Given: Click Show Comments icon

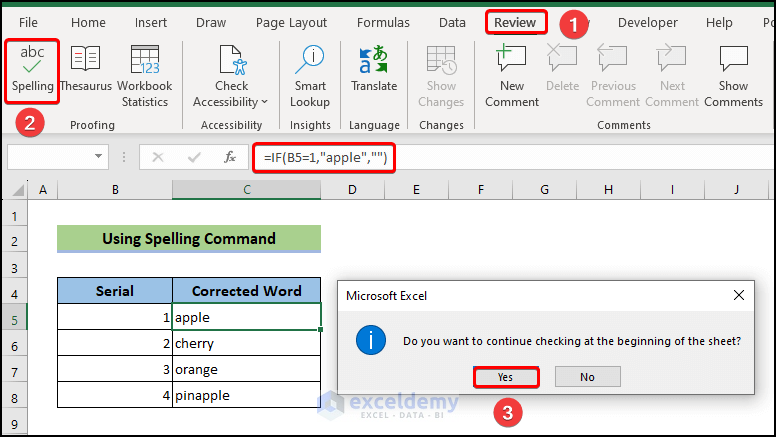Looking at the screenshot, I should 733,59.
